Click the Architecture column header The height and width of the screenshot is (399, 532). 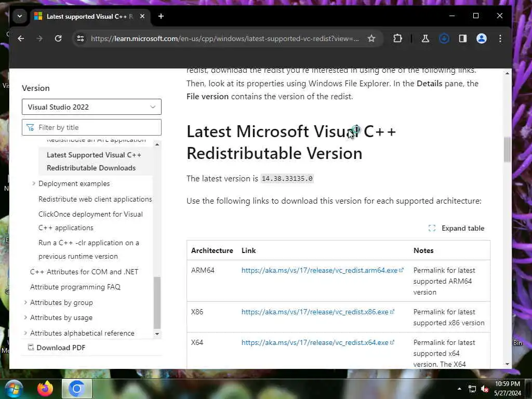click(x=212, y=250)
